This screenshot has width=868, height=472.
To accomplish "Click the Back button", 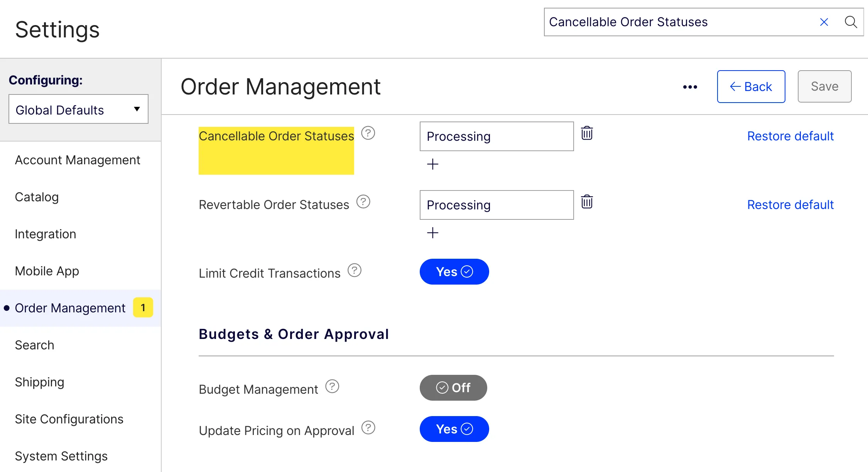I will click(751, 87).
